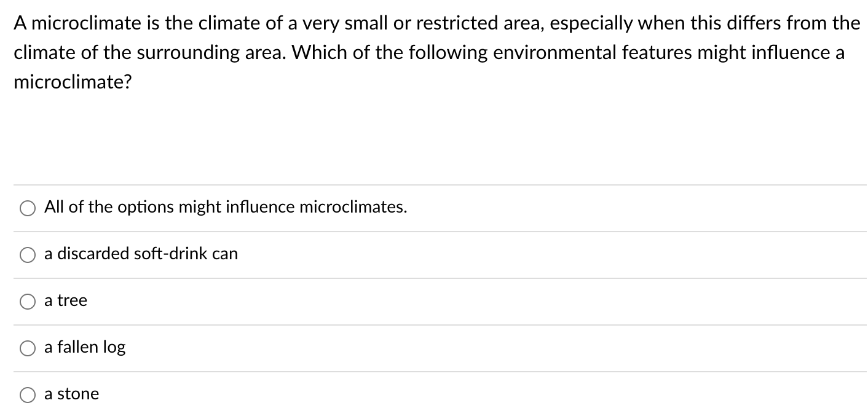Image resolution: width=868 pixels, height=419 pixels.
Task: Click the word 'log' in the fourth option
Action: (x=114, y=348)
